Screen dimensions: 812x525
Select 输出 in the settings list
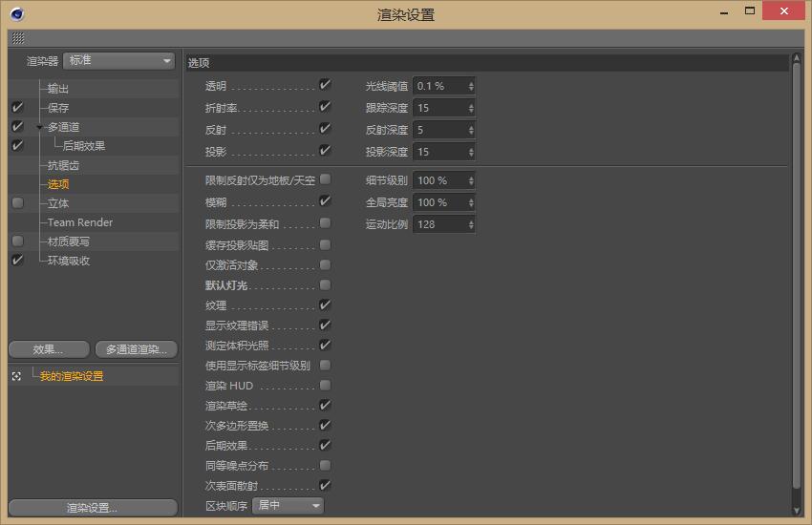[58, 89]
